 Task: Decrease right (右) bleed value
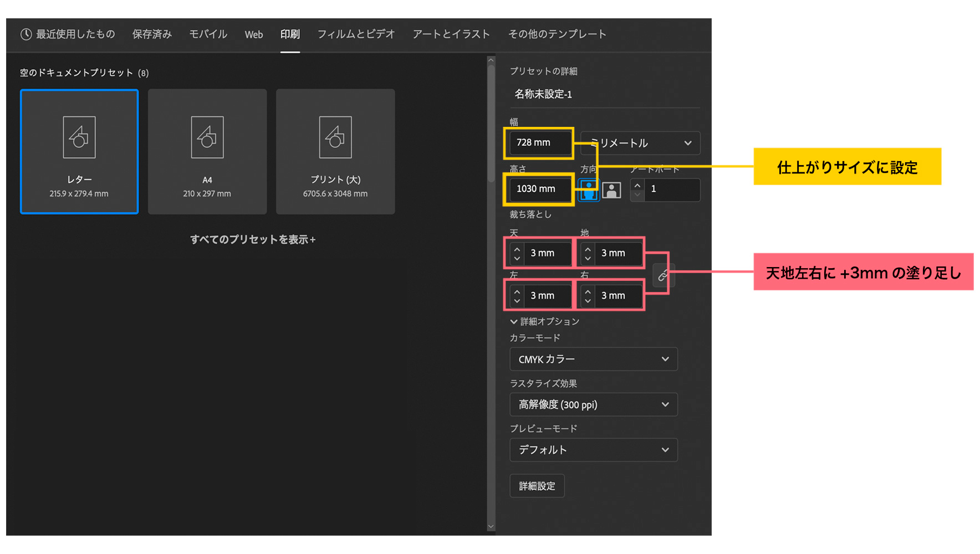coord(588,301)
